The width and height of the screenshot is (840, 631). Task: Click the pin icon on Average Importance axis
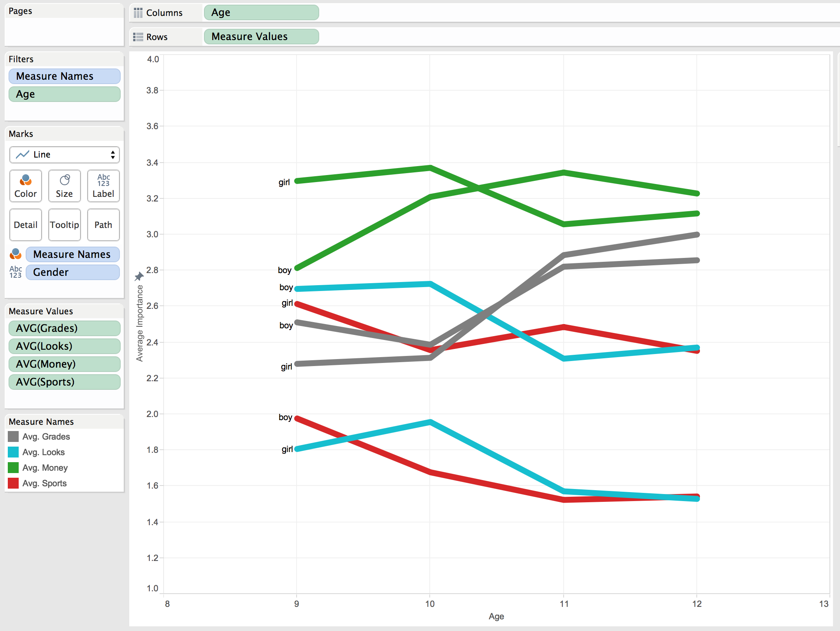[x=139, y=277]
